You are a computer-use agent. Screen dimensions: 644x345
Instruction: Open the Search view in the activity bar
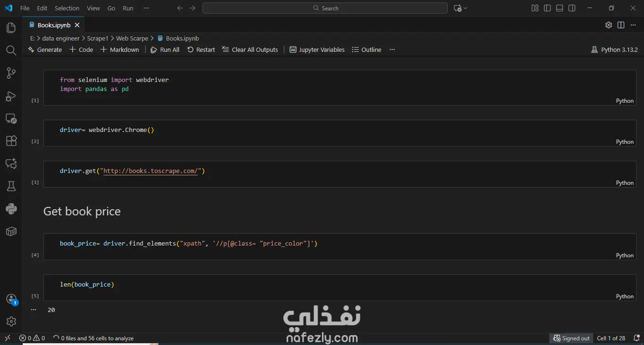pyautogui.click(x=11, y=50)
